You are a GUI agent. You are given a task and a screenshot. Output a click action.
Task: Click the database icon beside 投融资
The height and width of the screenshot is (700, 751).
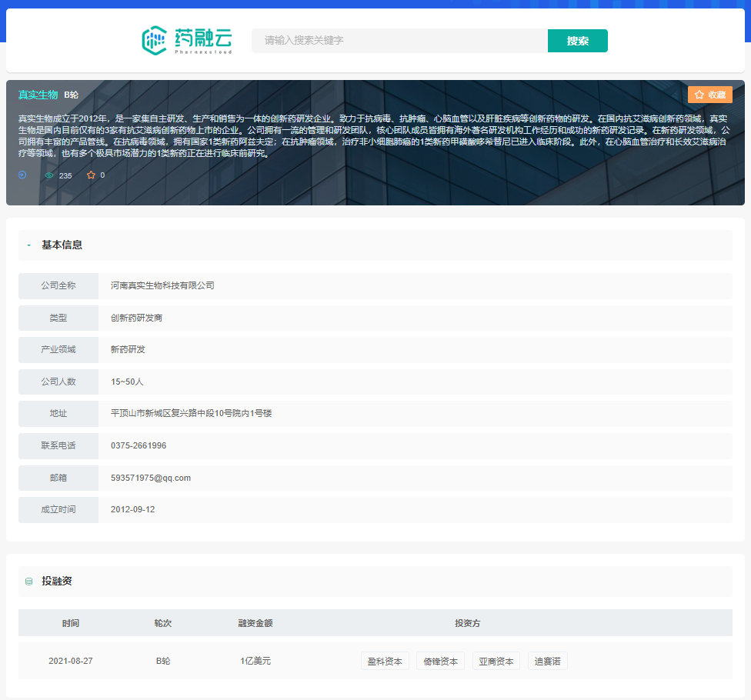coord(29,582)
